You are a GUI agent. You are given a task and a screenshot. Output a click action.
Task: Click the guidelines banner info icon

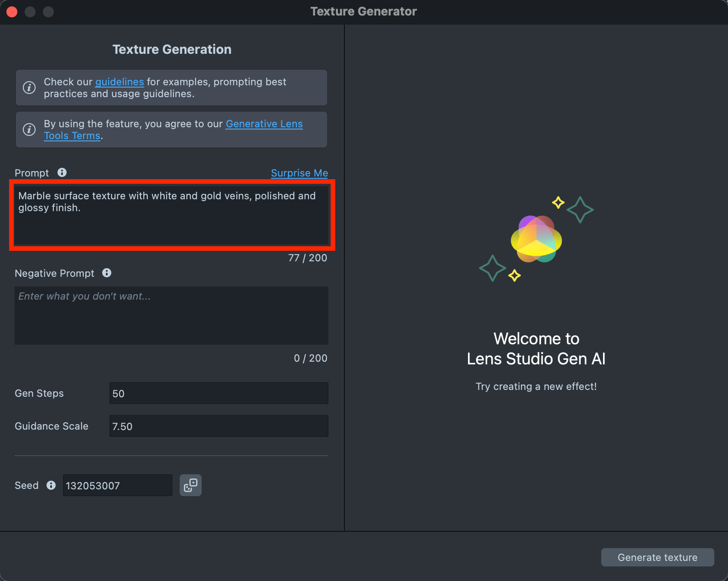(x=29, y=88)
